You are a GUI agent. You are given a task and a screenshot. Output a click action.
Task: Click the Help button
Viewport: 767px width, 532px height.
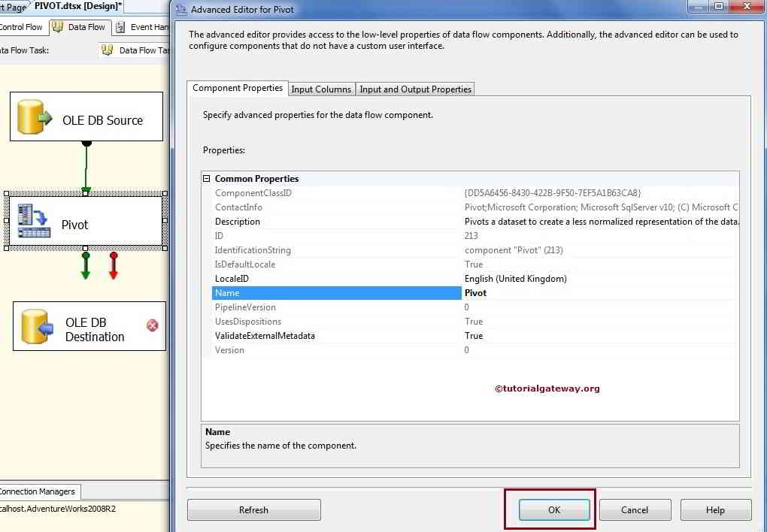point(715,509)
